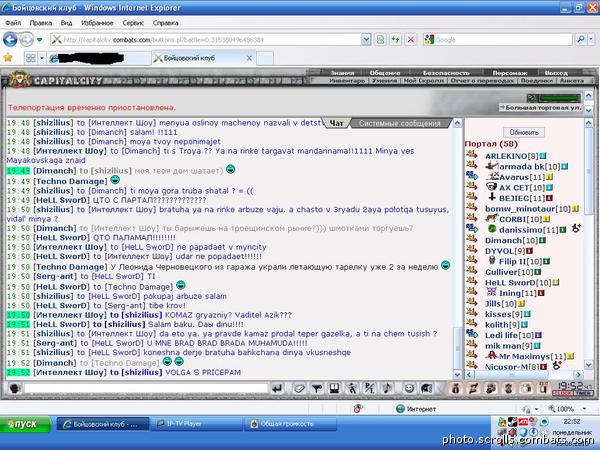The height and width of the screenshot is (450, 600).
Task: Click the chat message input field
Action: [146, 389]
